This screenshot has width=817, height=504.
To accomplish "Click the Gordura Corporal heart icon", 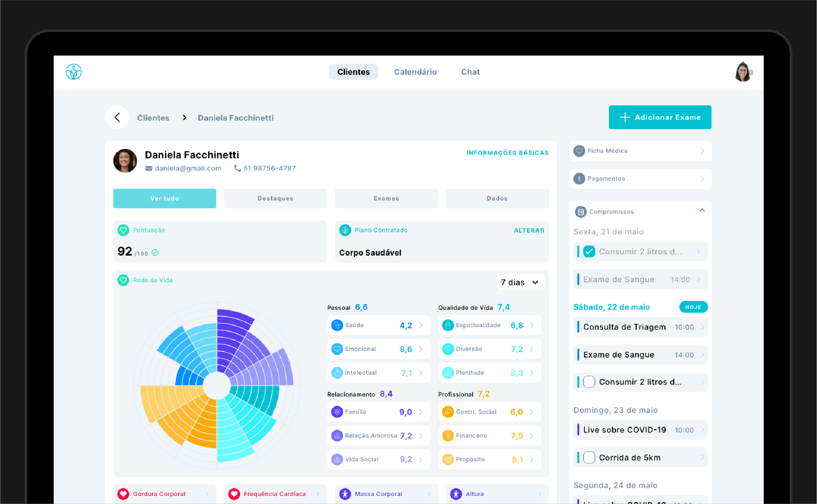I will click(x=123, y=494).
